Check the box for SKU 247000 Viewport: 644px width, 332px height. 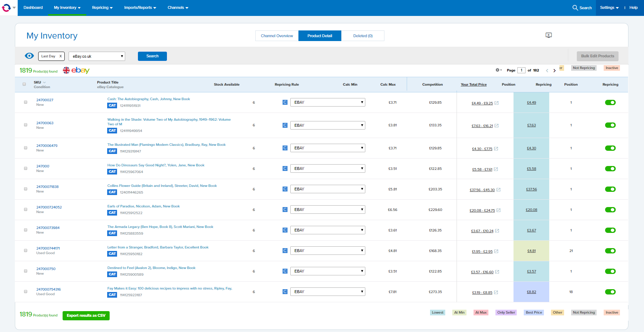(x=25, y=168)
